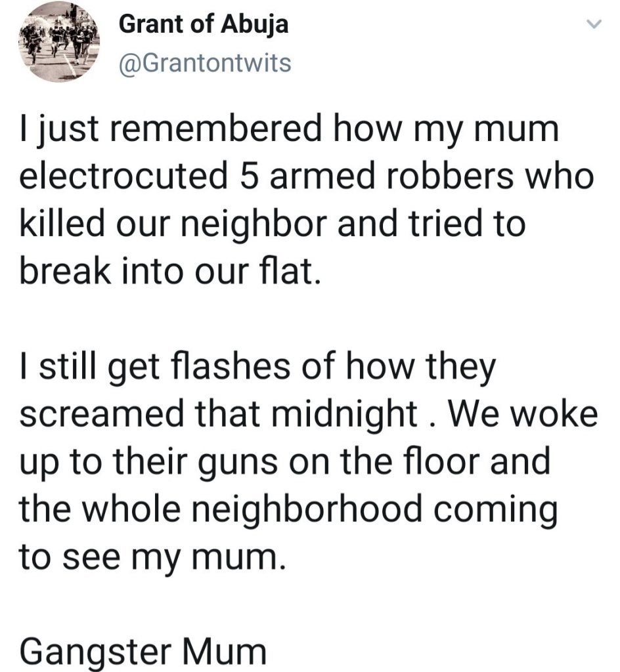Open the Grant of Abuja display name
Screen dimensions: 620x672
[203, 25]
